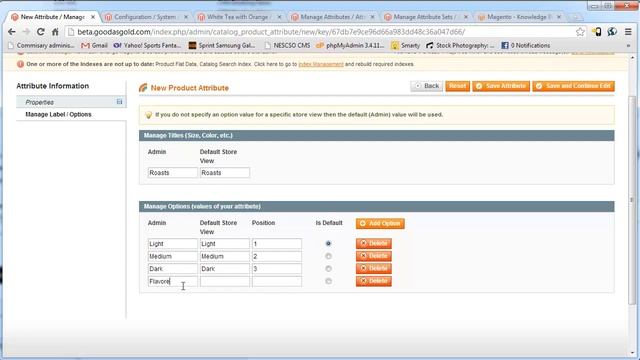Viewport: 640px width, 360px height.
Task: Go back with the browser back arrow
Action: [x=11, y=32]
